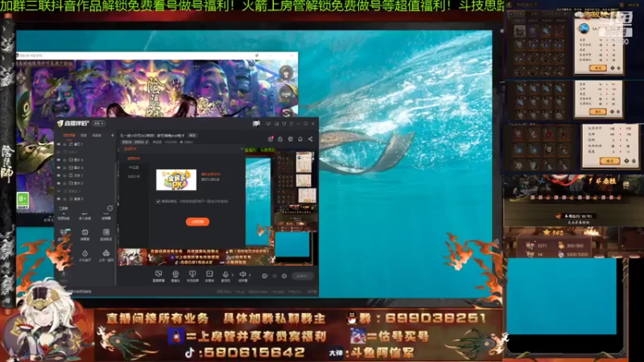This screenshot has height=362, width=644.
Task: Mute the speaker icon
Action: click(x=243, y=274)
